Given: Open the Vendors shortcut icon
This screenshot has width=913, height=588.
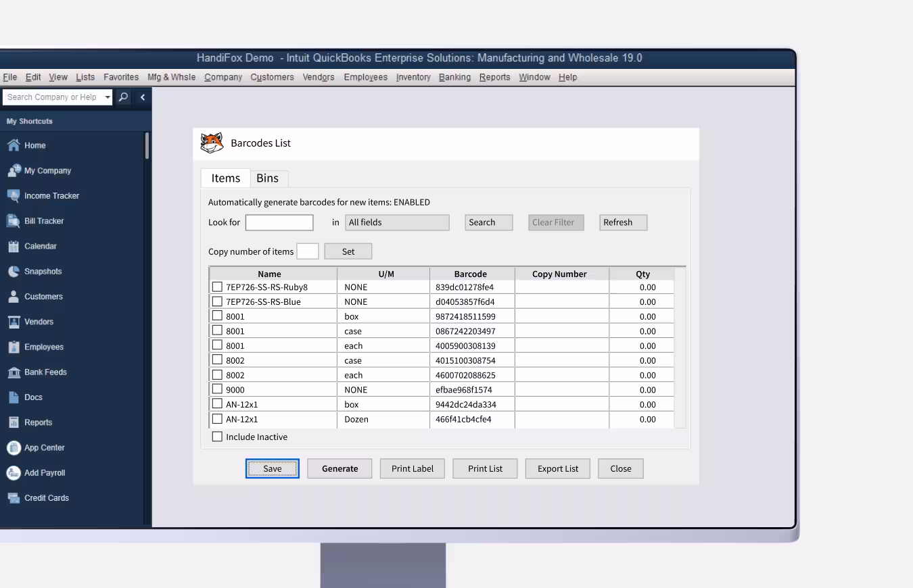Looking at the screenshot, I should click(14, 322).
